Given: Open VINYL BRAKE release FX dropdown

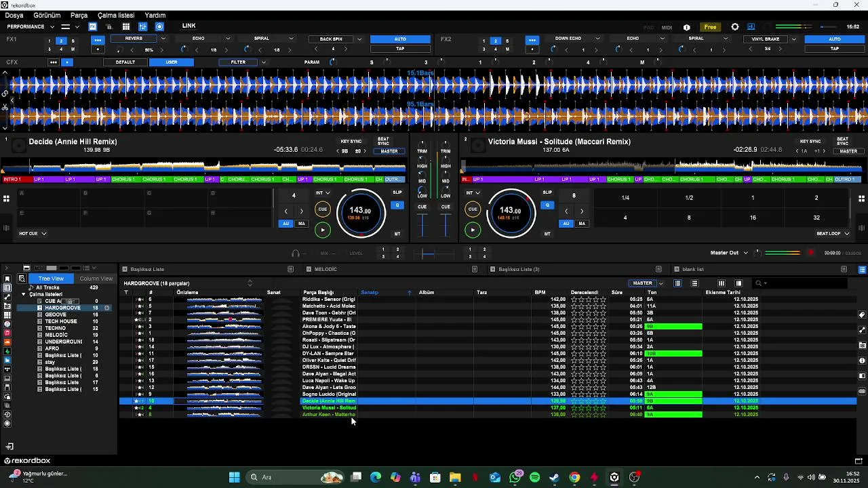Looking at the screenshot, I should tap(793, 39).
